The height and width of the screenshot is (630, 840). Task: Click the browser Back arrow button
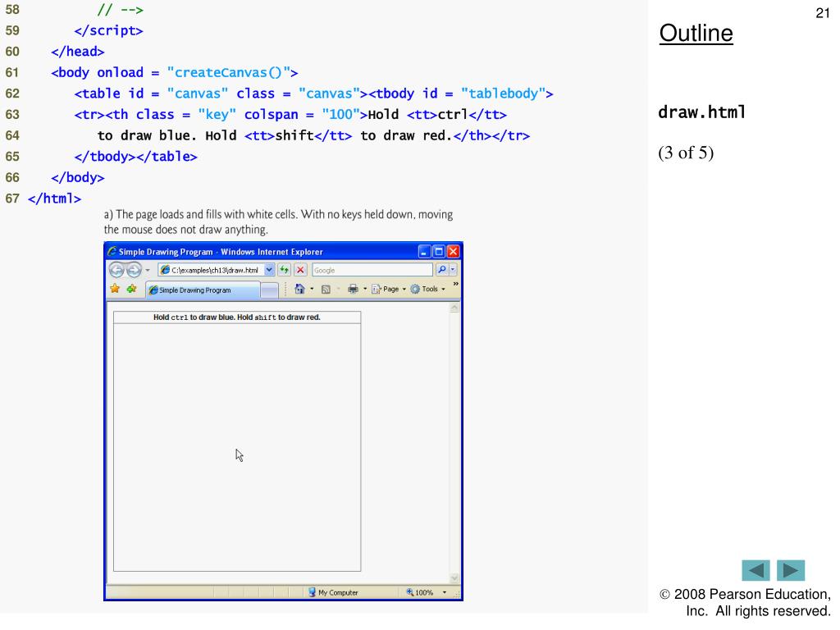[x=116, y=270]
